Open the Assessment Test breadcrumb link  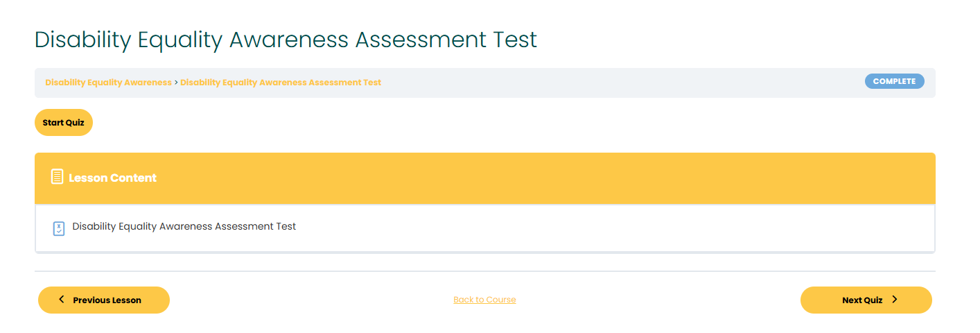pyautogui.click(x=281, y=83)
